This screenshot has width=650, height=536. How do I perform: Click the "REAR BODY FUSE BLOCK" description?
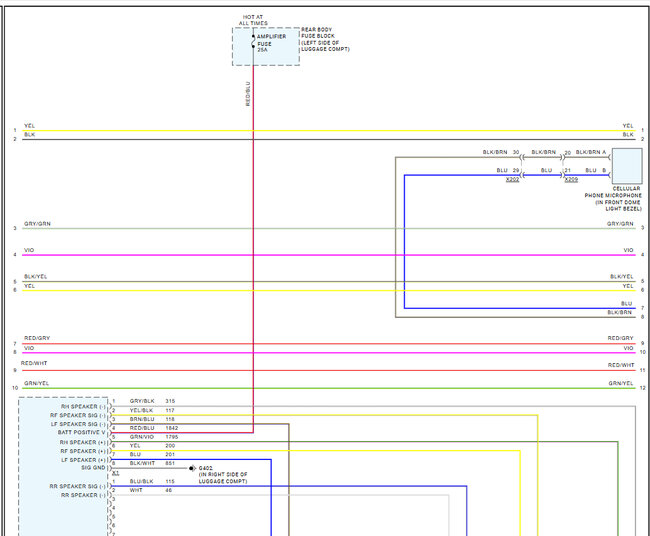325,39
